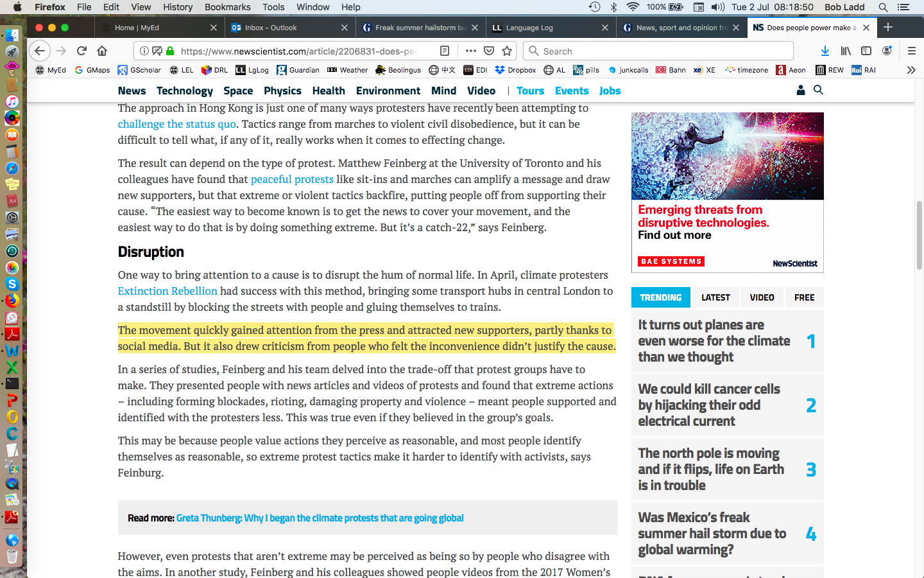
Task: Open Notification Center icon in menu bar
Action: point(903,7)
